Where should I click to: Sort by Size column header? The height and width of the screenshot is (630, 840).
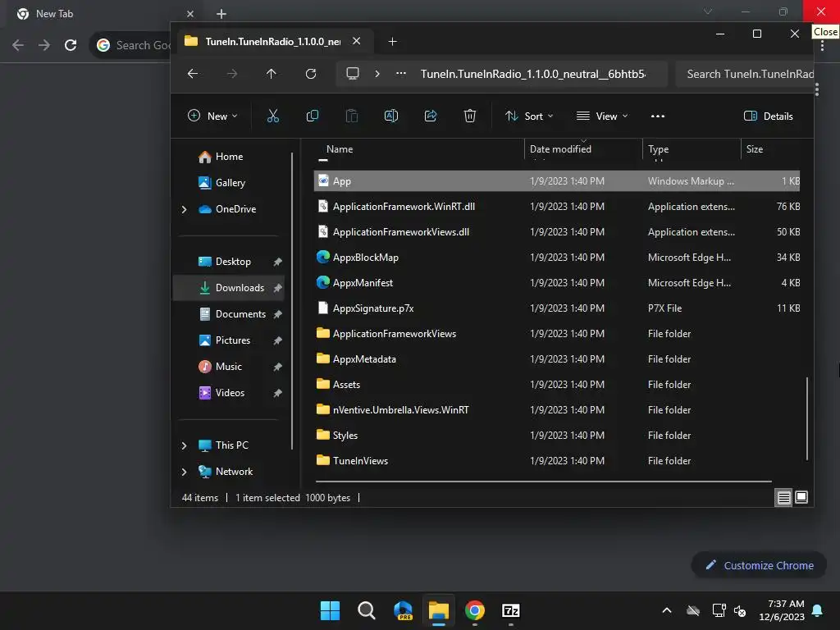[x=771, y=149]
